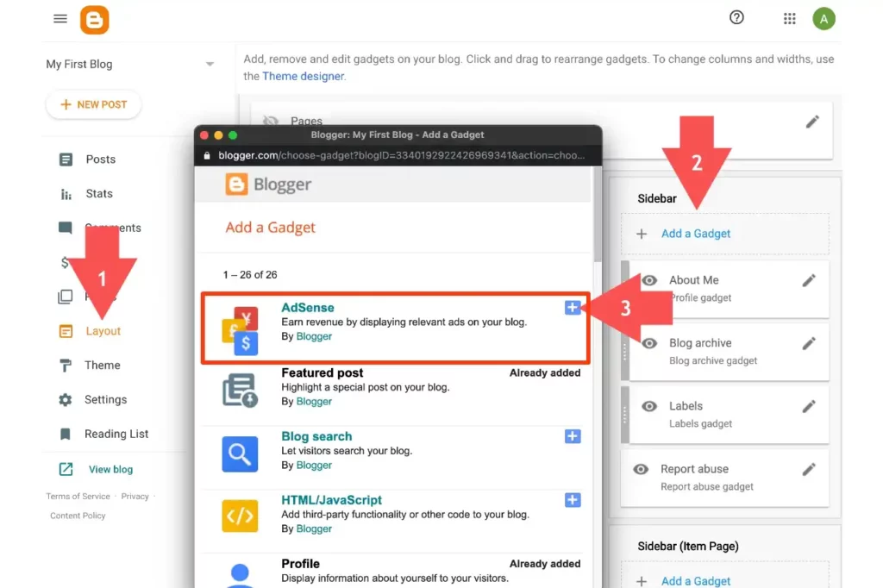Click the View blog external icon
The width and height of the screenshot is (883, 588).
[x=66, y=469]
